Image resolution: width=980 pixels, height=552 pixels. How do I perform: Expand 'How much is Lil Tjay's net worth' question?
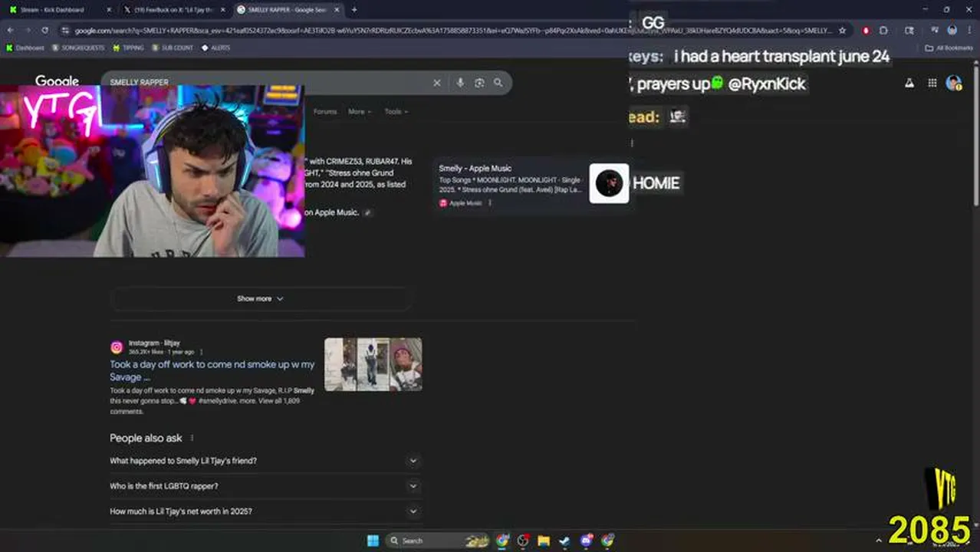413,511
